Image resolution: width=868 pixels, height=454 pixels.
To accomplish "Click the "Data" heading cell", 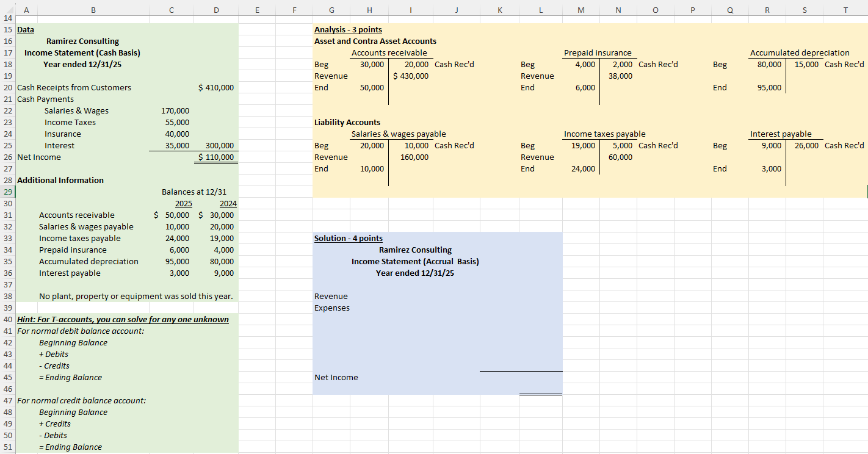I will [26, 29].
